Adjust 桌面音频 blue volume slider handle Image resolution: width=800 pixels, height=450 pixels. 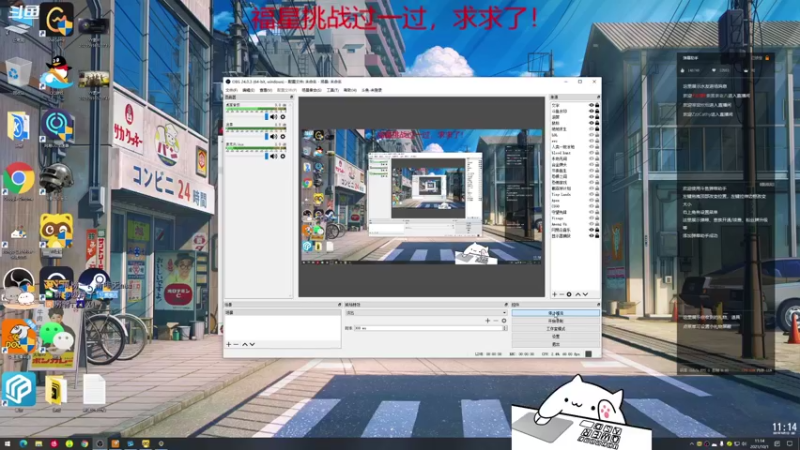point(266,117)
